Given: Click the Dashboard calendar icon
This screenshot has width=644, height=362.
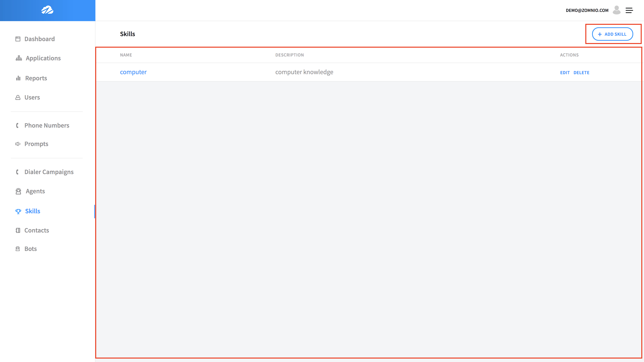Looking at the screenshot, I should coord(18,39).
